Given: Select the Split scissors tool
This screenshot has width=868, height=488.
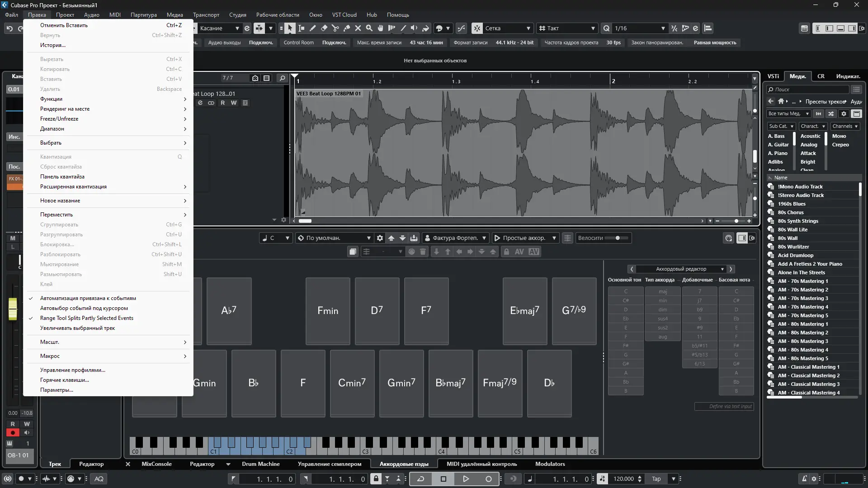Looking at the screenshot, I should (x=335, y=28).
